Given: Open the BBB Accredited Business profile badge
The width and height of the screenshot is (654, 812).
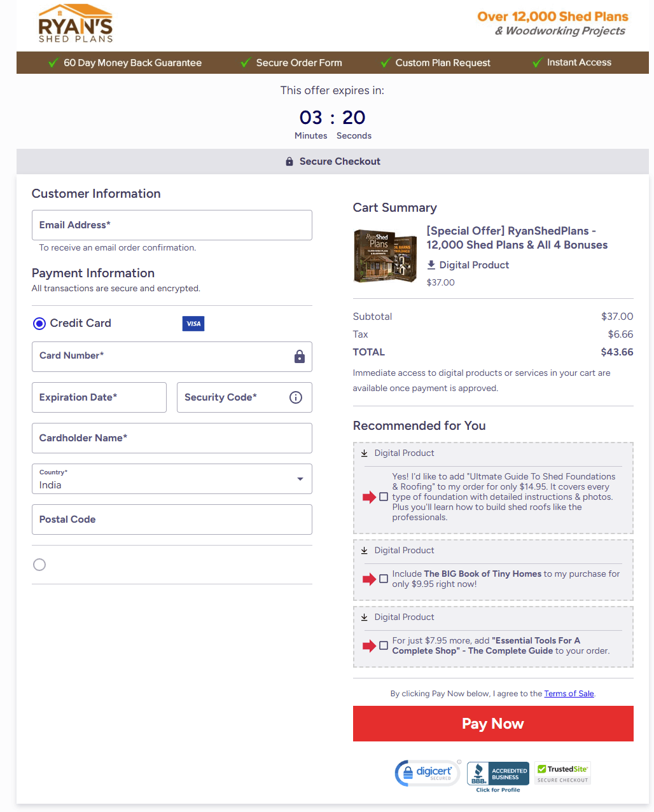Looking at the screenshot, I should click(497, 773).
